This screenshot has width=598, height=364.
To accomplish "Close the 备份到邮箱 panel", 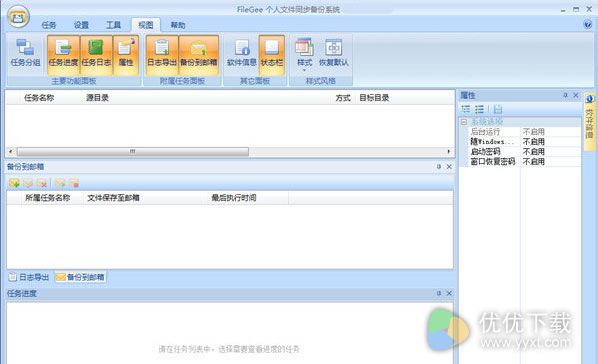I will tap(449, 166).
